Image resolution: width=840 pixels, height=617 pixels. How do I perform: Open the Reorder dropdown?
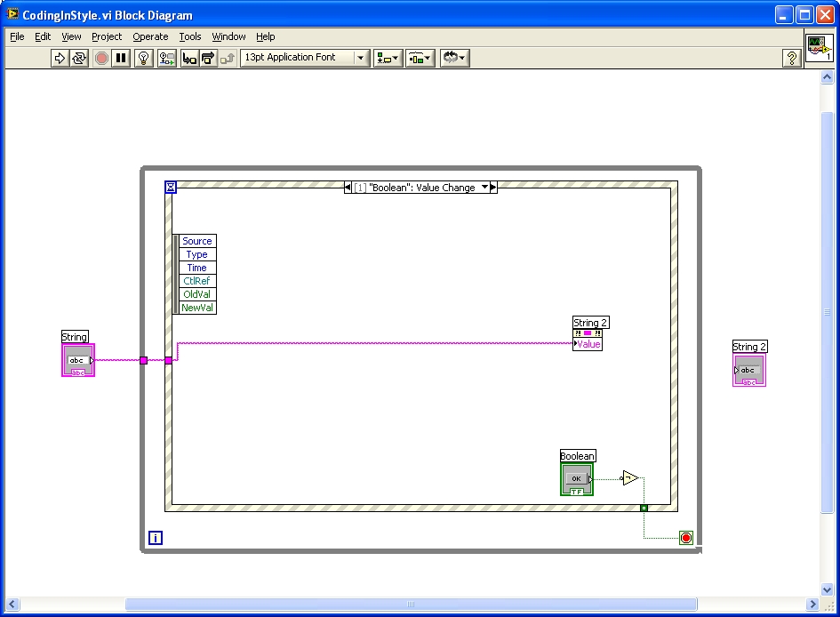tap(454, 58)
